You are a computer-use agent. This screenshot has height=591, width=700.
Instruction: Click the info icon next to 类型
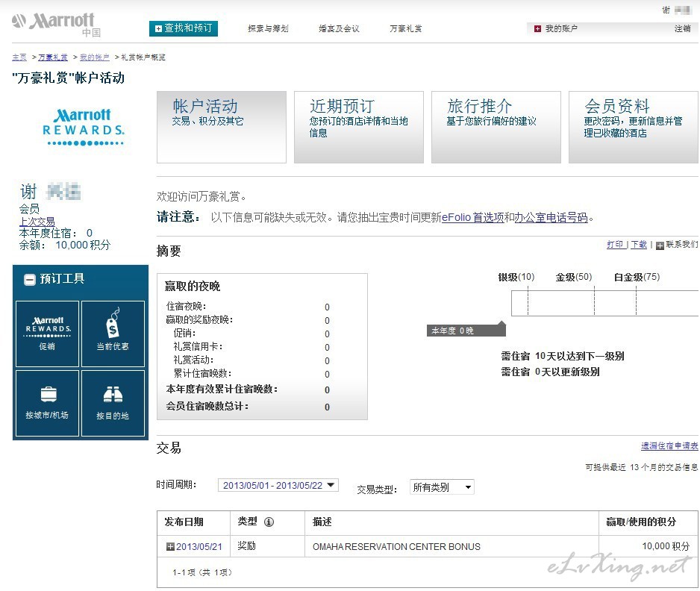(269, 522)
